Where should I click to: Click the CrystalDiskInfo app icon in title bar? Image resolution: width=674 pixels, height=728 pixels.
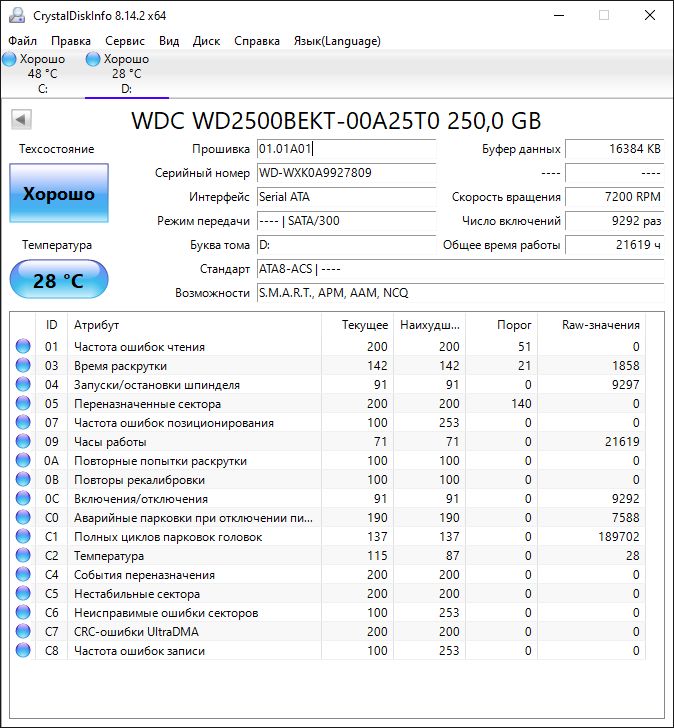pyautogui.click(x=17, y=15)
